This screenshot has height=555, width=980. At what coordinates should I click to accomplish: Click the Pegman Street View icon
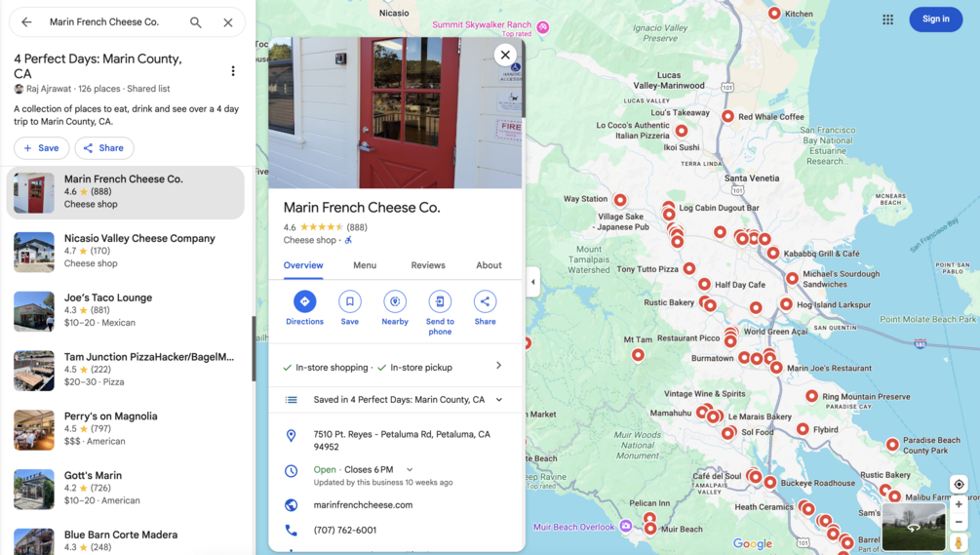point(959,542)
